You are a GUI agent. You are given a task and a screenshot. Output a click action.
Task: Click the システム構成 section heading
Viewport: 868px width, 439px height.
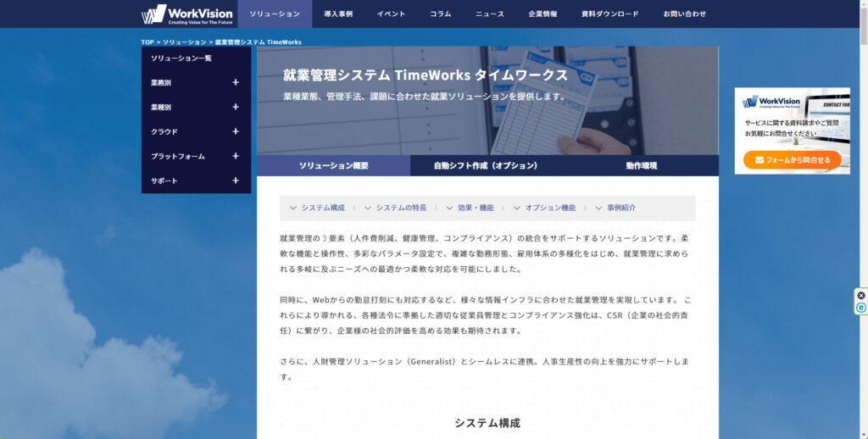(x=487, y=423)
